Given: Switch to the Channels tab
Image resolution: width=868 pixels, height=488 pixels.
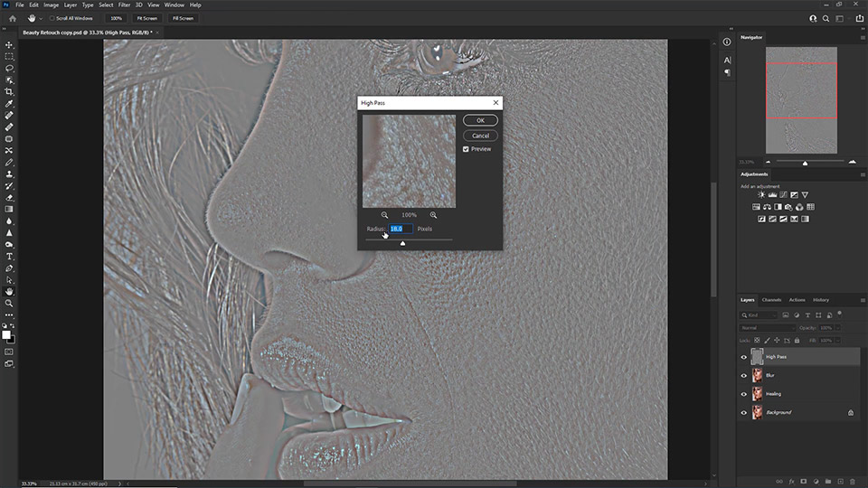Looking at the screenshot, I should pos(771,300).
